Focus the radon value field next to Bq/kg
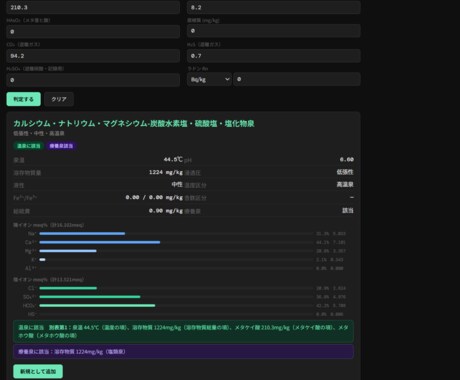460x380 pixels. 297,79
